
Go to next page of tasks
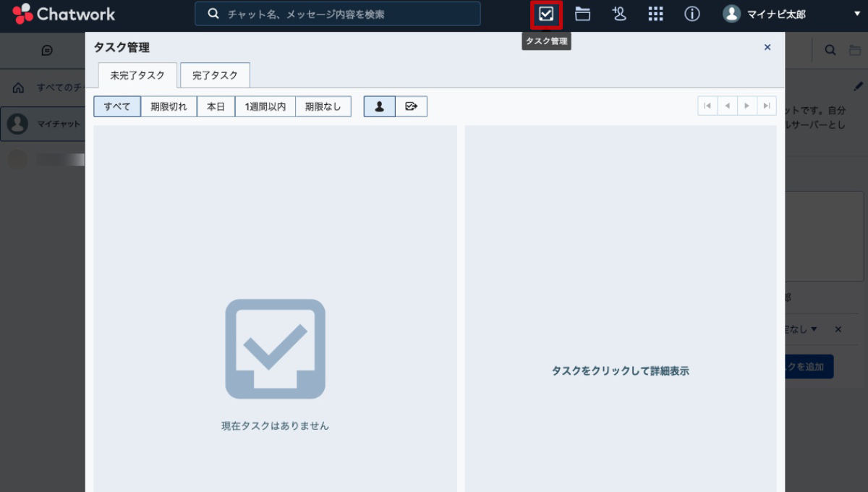coord(747,106)
